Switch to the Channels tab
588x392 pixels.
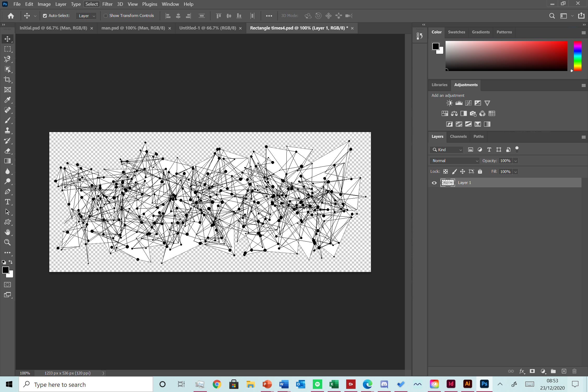pyautogui.click(x=458, y=136)
